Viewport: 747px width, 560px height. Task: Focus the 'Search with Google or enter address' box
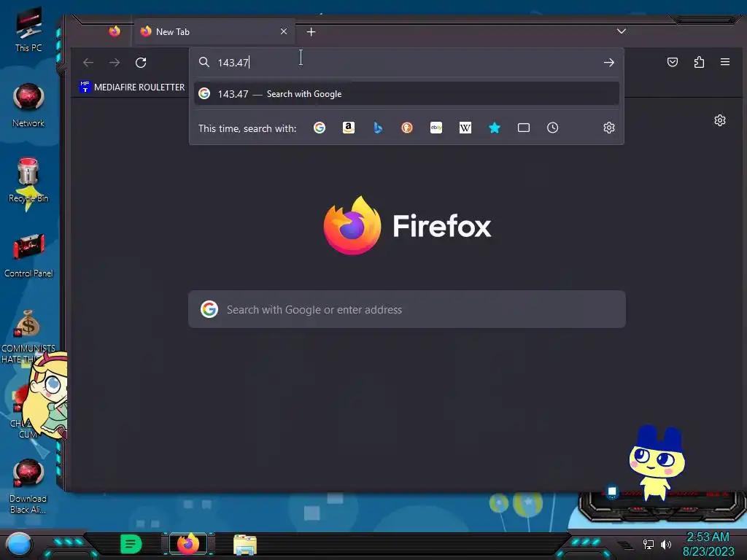coord(407,309)
